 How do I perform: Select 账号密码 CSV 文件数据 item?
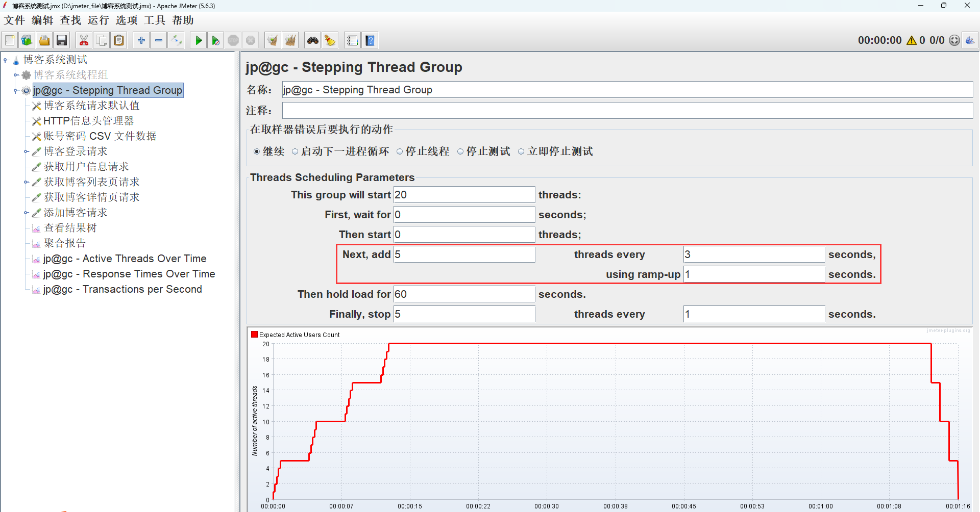pyautogui.click(x=100, y=136)
